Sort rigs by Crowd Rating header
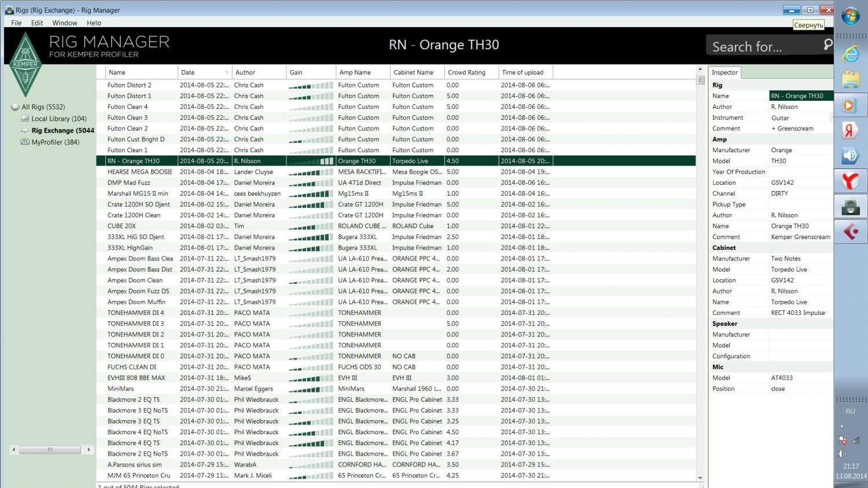This screenshot has width=868, height=488. tap(466, 72)
